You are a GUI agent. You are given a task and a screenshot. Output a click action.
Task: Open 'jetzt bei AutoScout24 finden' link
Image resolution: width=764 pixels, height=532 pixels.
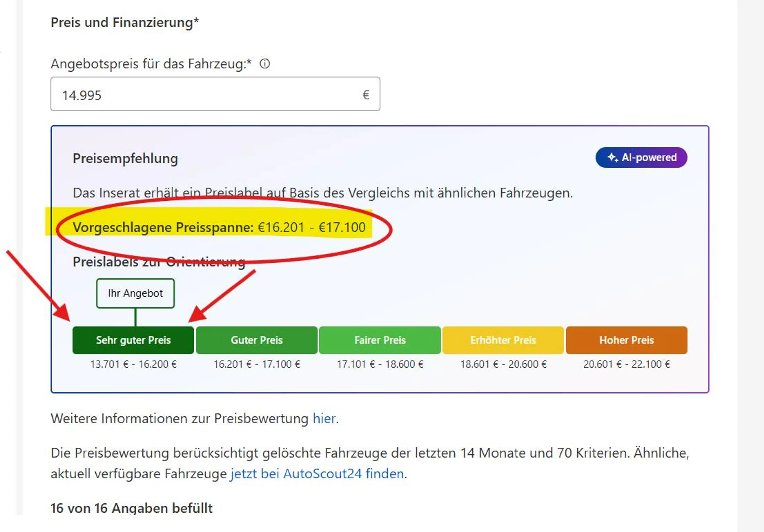(x=317, y=474)
